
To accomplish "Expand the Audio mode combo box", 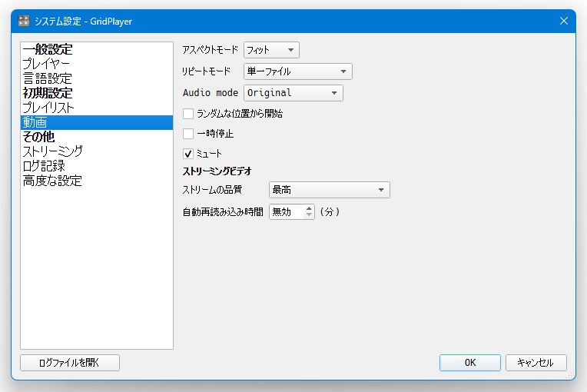I will (293, 93).
